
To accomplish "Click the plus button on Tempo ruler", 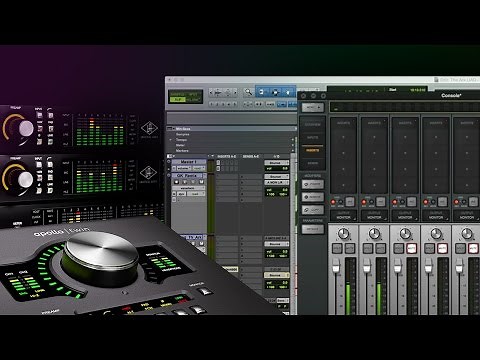I will [x=293, y=140].
